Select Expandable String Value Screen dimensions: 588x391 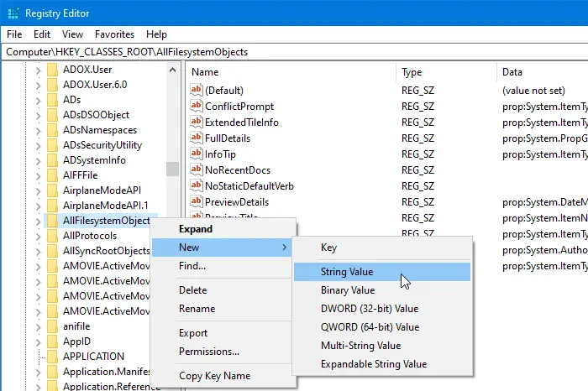(x=382, y=364)
